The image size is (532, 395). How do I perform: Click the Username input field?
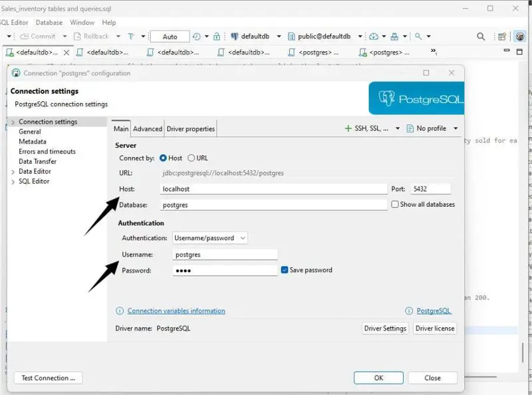(225, 255)
